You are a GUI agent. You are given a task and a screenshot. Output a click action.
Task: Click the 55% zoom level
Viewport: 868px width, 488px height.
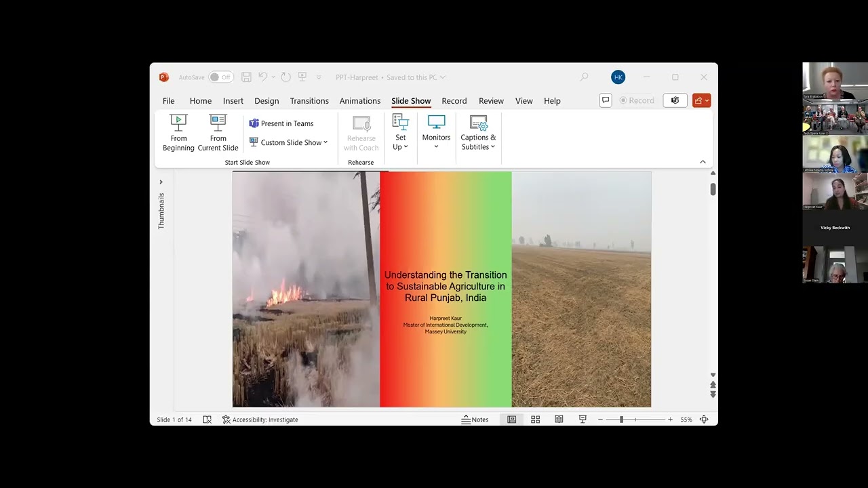(686, 420)
